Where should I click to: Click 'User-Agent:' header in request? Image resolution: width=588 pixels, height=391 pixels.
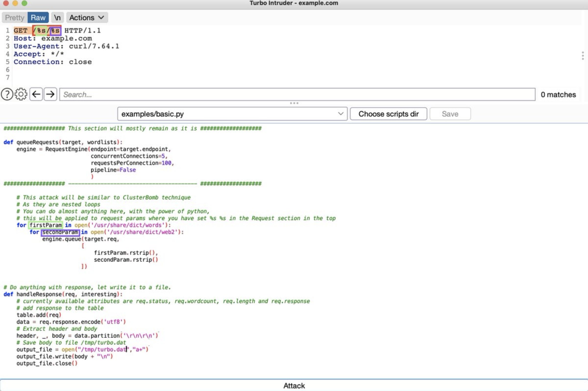click(x=39, y=46)
